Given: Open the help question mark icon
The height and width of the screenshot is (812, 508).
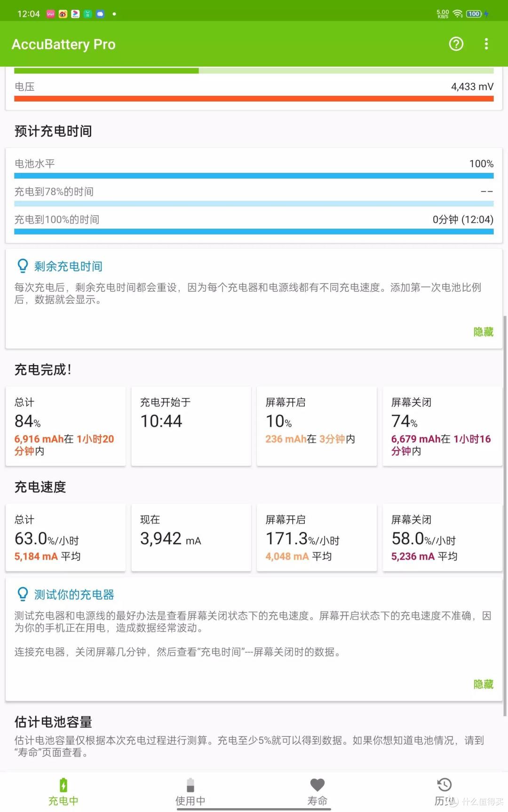Looking at the screenshot, I should pyautogui.click(x=456, y=44).
